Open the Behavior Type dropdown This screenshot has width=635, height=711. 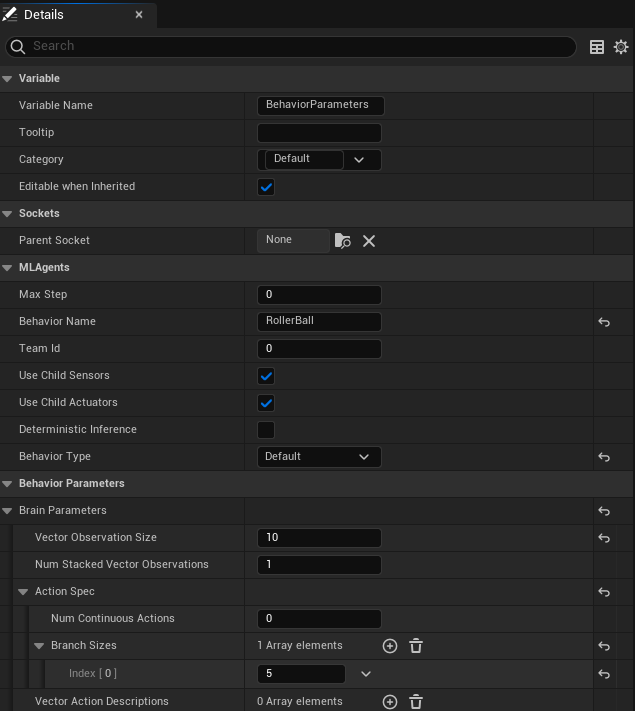click(x=319, y=457)
